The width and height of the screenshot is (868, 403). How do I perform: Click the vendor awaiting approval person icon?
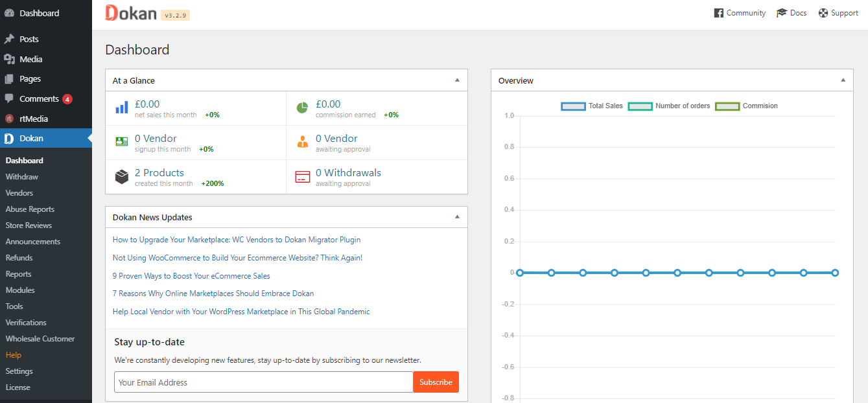(302, 142)
